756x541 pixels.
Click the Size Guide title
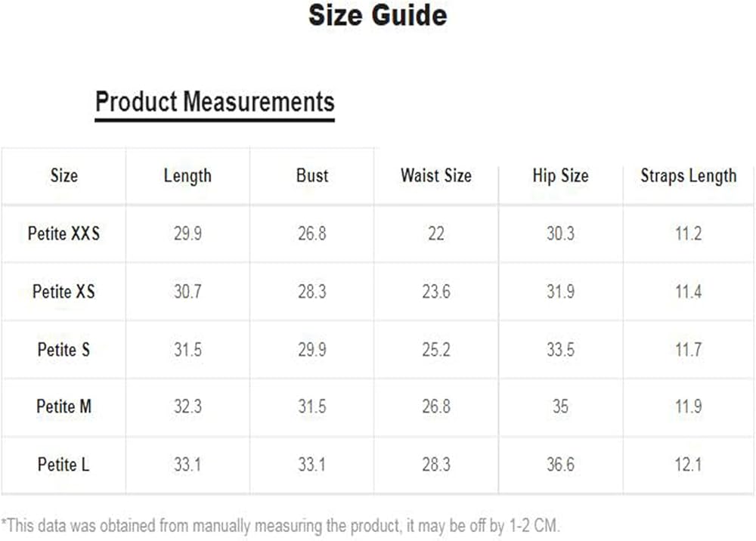377,16
